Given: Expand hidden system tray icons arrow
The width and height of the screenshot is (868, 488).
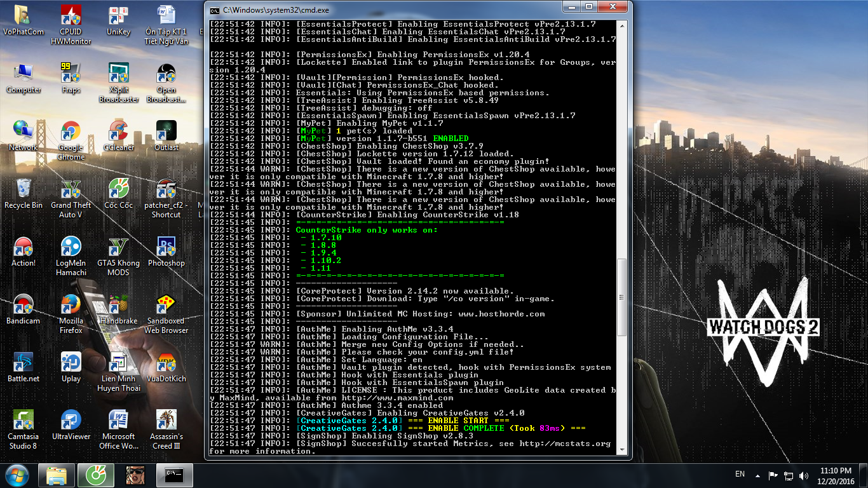Looking at the screenshot, I should pos(757,475).
